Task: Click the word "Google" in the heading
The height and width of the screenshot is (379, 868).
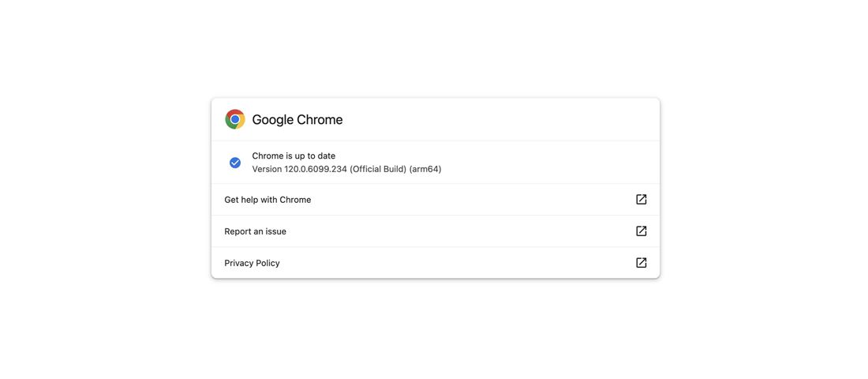Action: [272, 120]
